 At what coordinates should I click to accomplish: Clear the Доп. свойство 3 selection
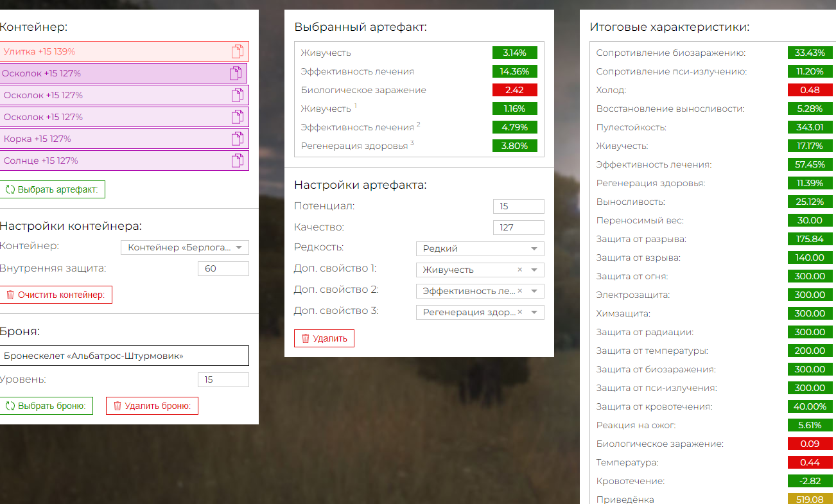520,313
